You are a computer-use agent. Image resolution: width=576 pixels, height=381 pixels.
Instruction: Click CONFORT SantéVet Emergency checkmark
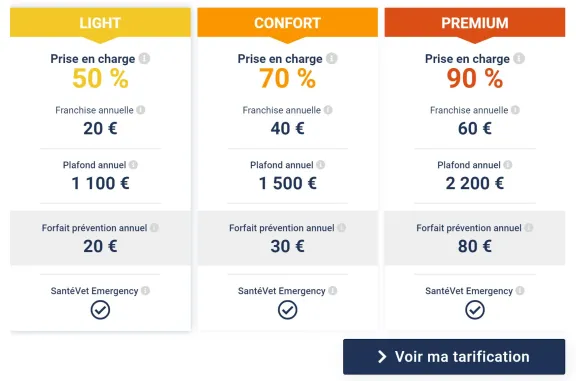[x=288, y=310]
